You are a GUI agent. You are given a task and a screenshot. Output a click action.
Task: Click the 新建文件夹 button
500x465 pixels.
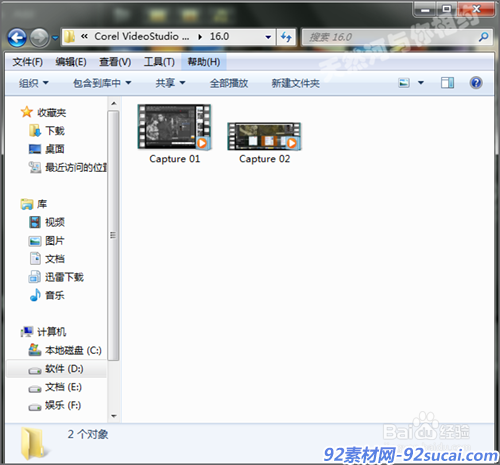295,83
